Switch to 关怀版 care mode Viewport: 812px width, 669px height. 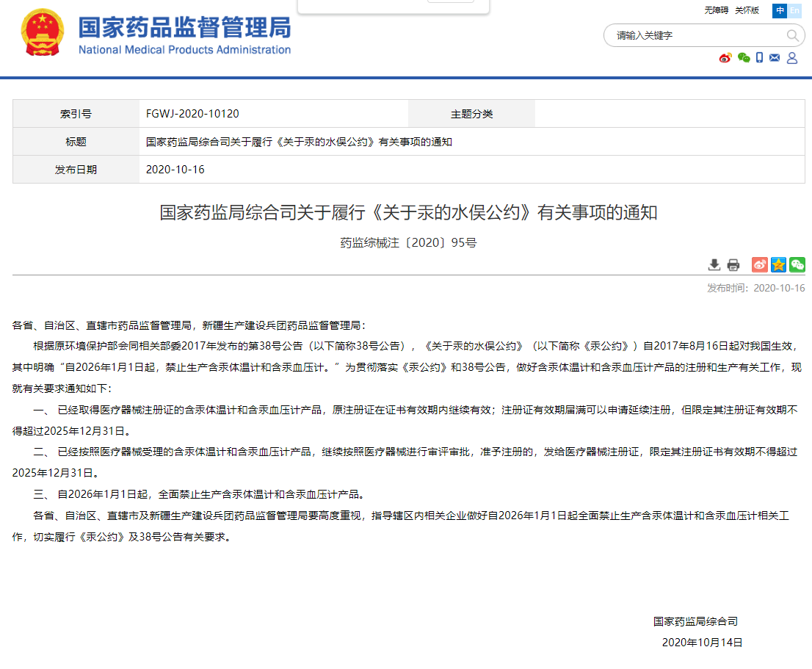(x=747, y=10)
